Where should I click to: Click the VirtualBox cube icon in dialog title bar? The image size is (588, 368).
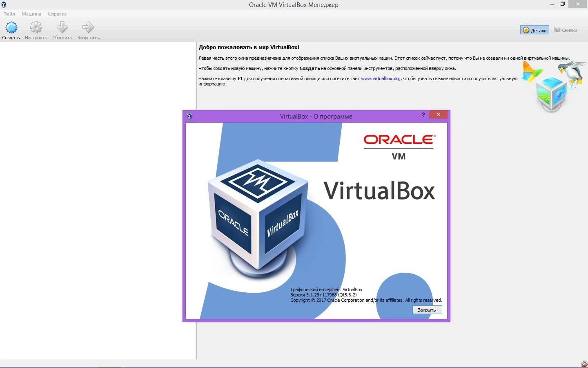[x=189, y=116]
